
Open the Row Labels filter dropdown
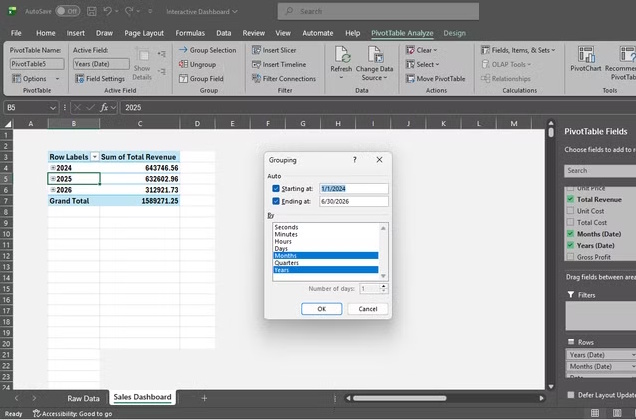(95, 157)
